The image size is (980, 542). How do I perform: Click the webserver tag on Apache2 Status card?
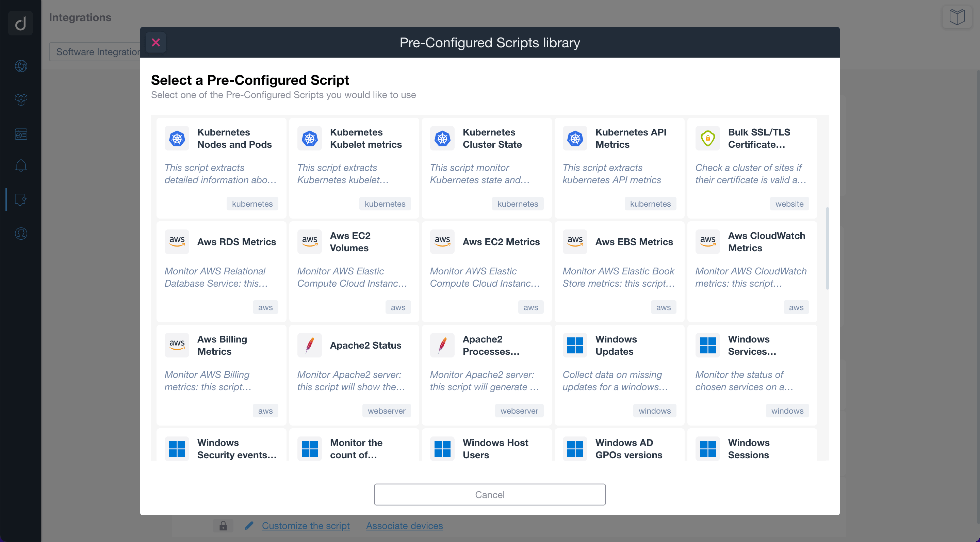coord(387,411)
